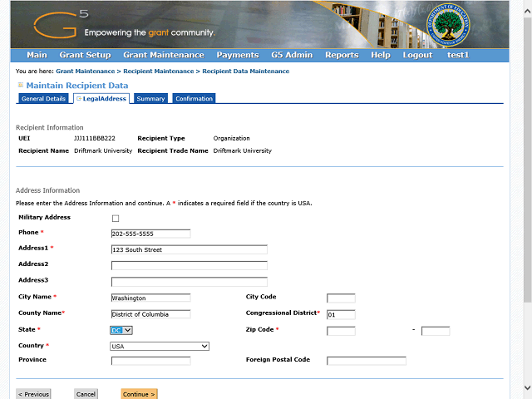Click the test1 user item in navigation
The height and width of the screenshot is (399, 532).
458,55
